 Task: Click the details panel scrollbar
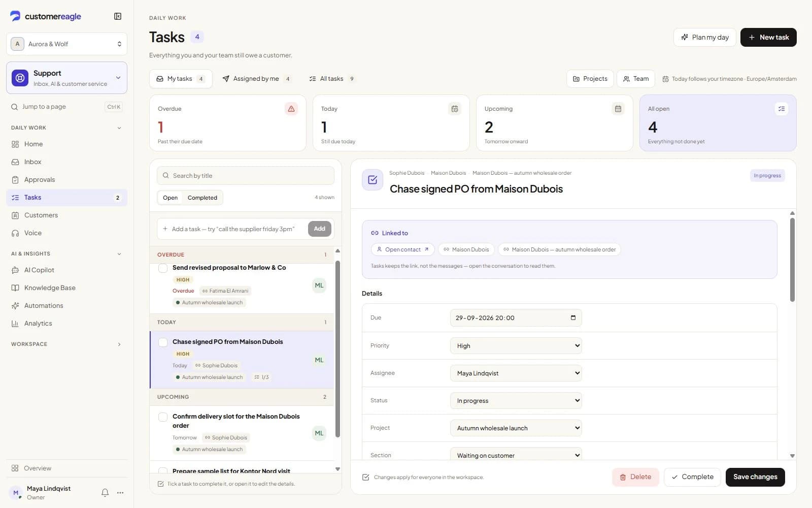(792, 260)
